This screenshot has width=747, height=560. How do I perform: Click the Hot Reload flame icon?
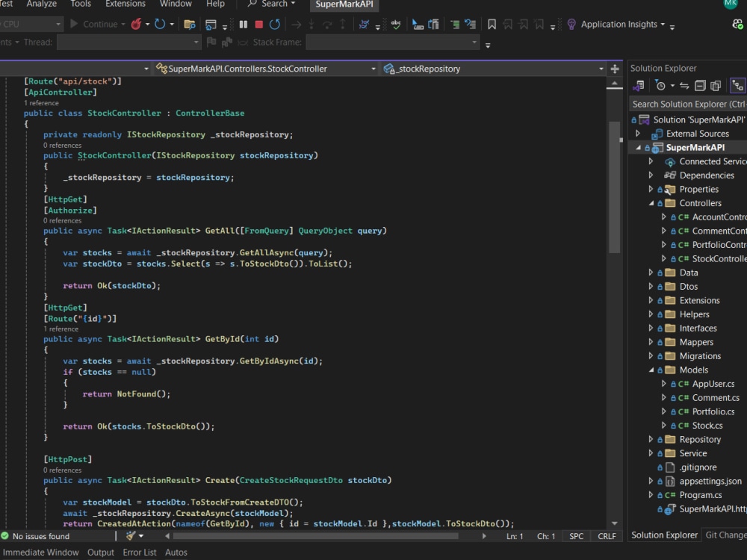point(137,24)
